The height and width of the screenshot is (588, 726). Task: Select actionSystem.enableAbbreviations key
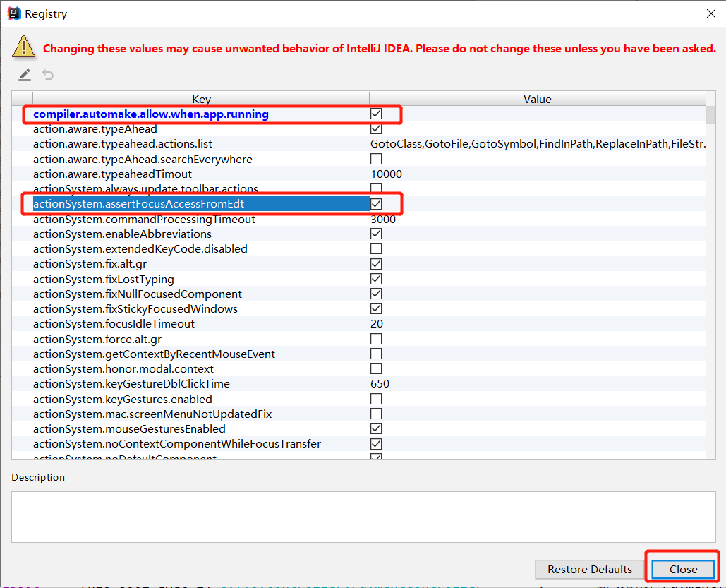(122, 234)
